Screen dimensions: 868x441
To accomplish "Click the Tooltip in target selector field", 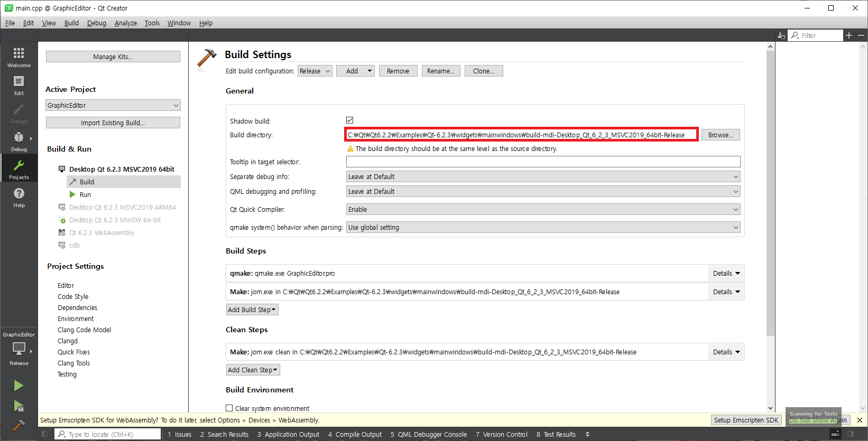I will click(x=543, y=162).
